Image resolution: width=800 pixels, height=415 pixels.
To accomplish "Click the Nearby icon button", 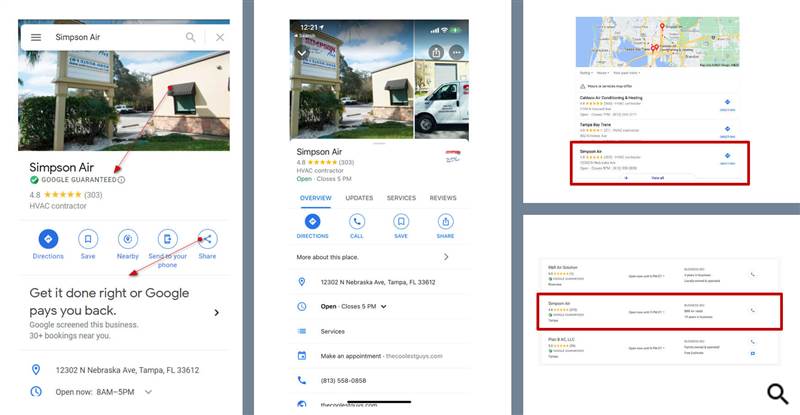I will (x=127, y=239).
